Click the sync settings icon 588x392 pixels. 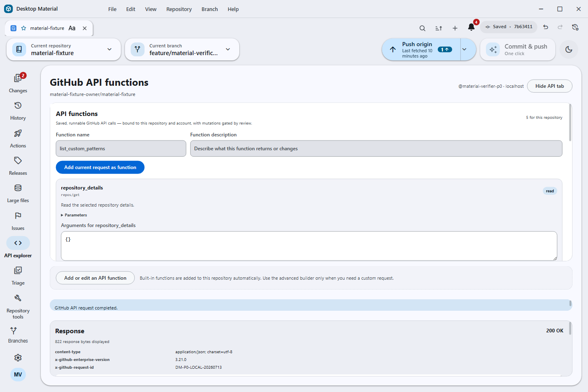tap(575, 27)
